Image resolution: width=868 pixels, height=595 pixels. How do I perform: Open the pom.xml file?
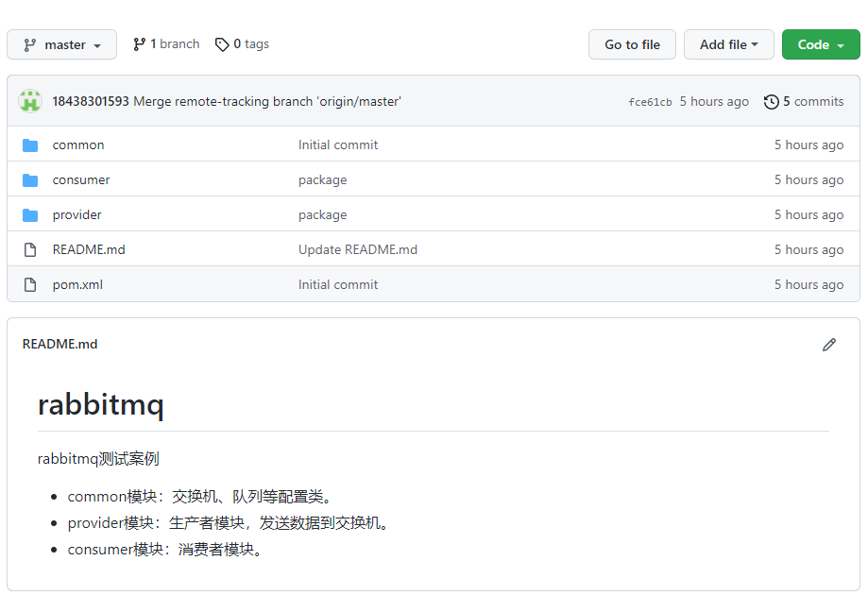click(x=77, y=285)
